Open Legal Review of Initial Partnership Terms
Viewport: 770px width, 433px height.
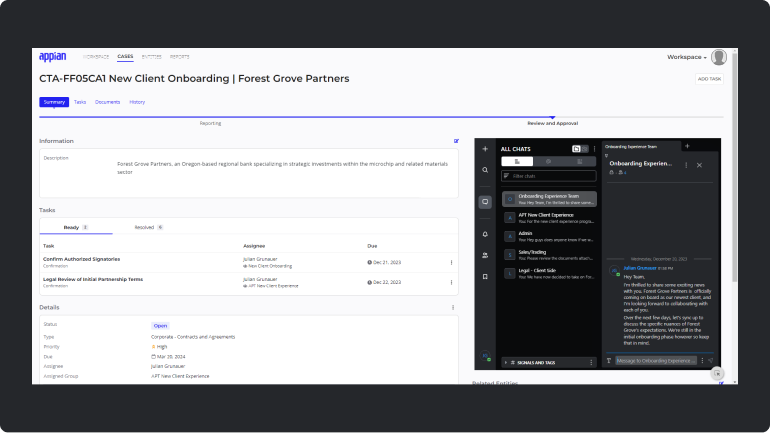[x=92, y=279]
